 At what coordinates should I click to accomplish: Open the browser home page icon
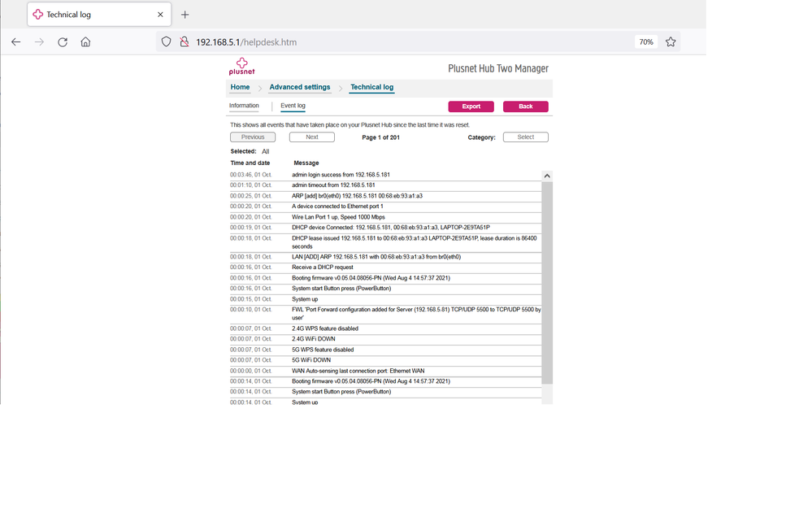point(85,41)
